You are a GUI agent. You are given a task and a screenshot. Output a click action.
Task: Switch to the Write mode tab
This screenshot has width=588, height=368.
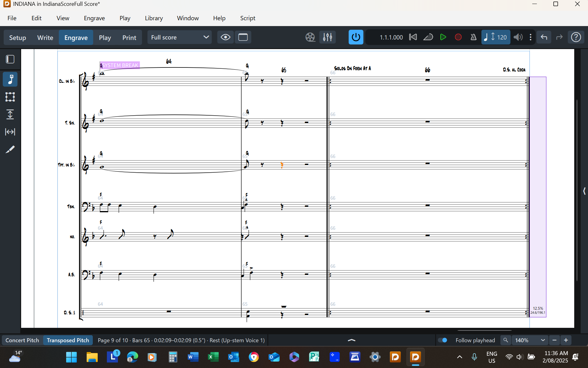click(x=45, y=37)
